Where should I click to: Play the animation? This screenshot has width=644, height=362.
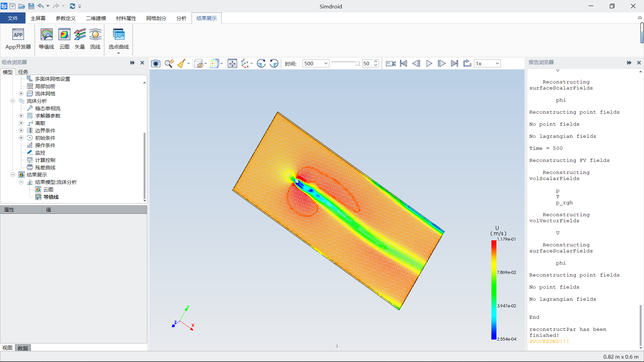click(x=429, y=63)
